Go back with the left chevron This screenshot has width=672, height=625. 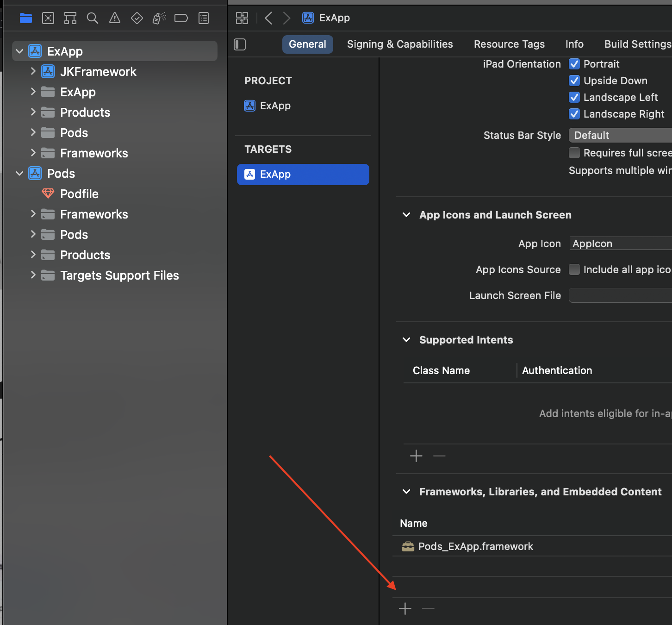(268, 18)
